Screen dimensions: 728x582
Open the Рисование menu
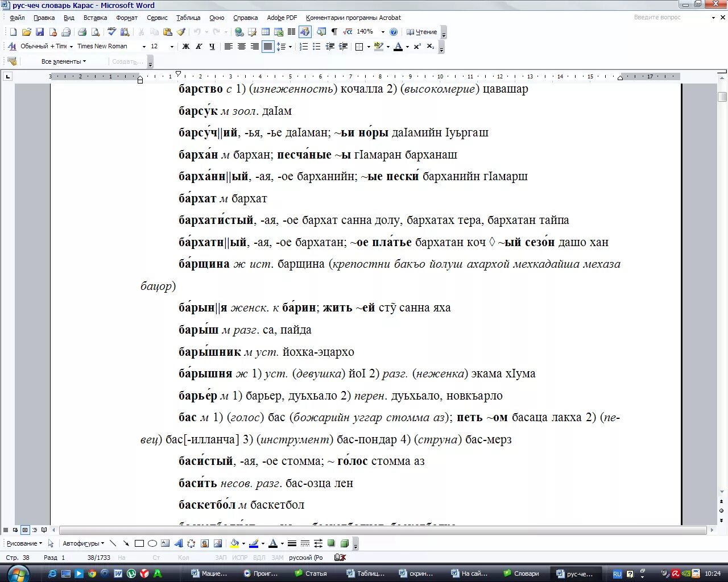click(x=24, y=543)
